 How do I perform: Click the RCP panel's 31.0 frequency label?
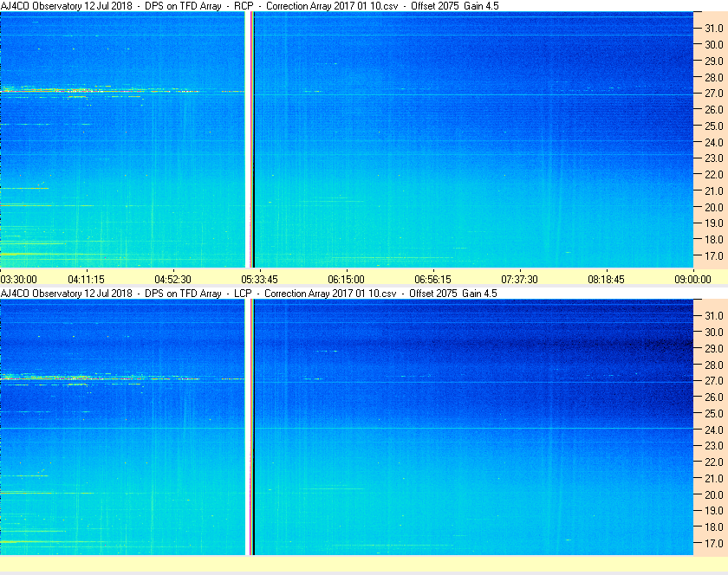click(x=714, y=29)
